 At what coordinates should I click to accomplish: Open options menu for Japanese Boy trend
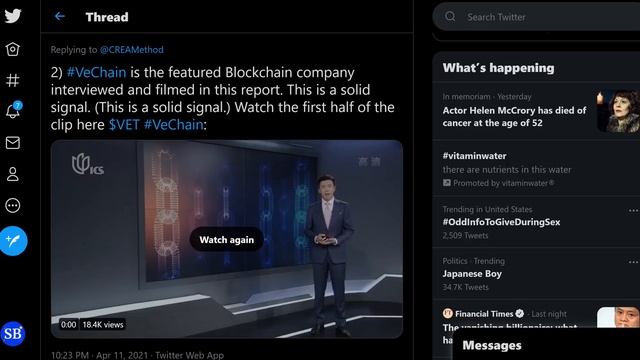pos(633,262)
